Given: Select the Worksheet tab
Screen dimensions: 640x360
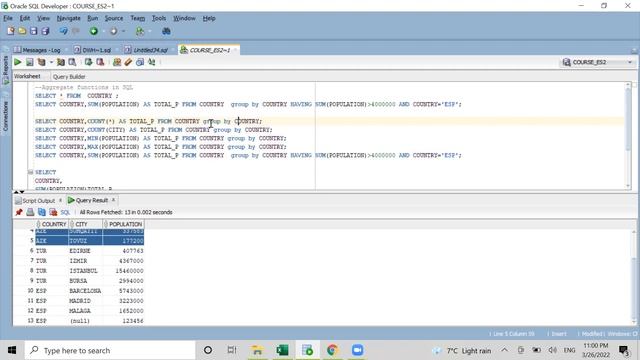Looking at the screenshot, I should click(x=27, y=76).
